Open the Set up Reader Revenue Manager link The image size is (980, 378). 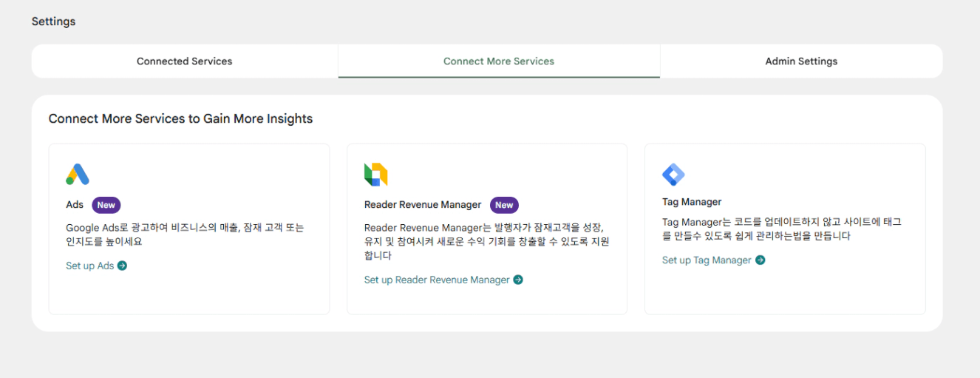[x=437, y=280]
